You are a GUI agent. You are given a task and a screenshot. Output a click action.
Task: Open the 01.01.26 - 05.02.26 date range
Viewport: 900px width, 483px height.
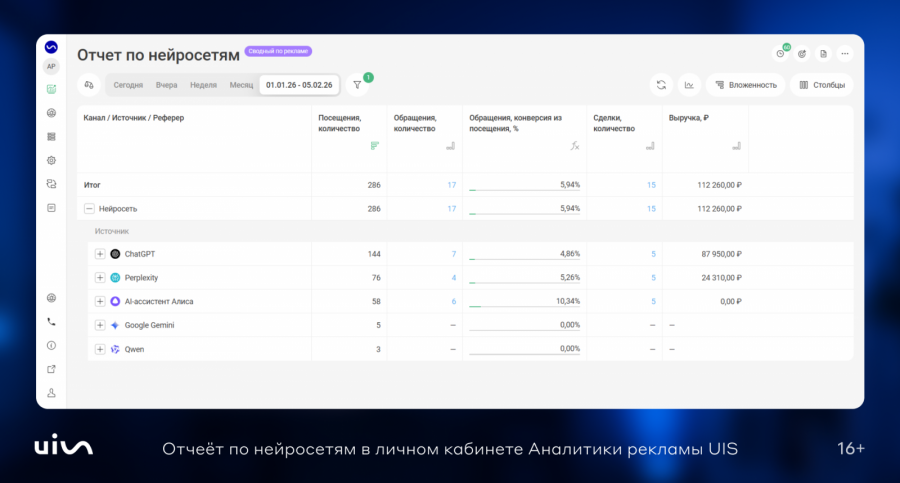(299, 85)
